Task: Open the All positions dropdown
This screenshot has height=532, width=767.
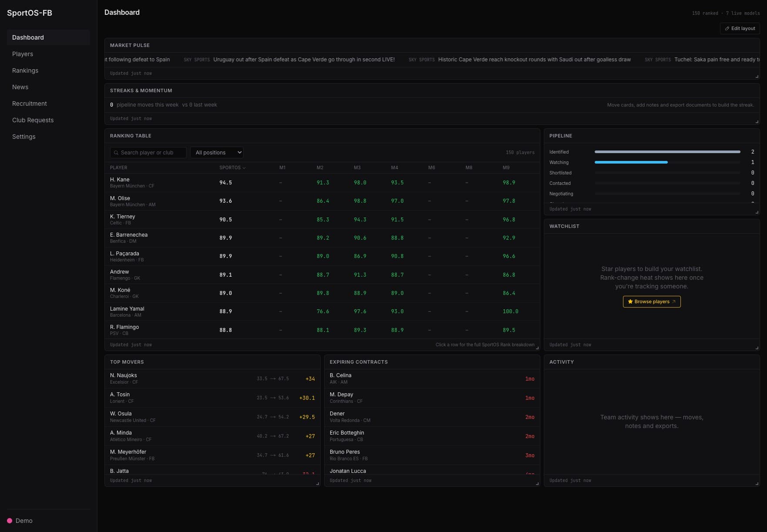Action: point(217,153)
